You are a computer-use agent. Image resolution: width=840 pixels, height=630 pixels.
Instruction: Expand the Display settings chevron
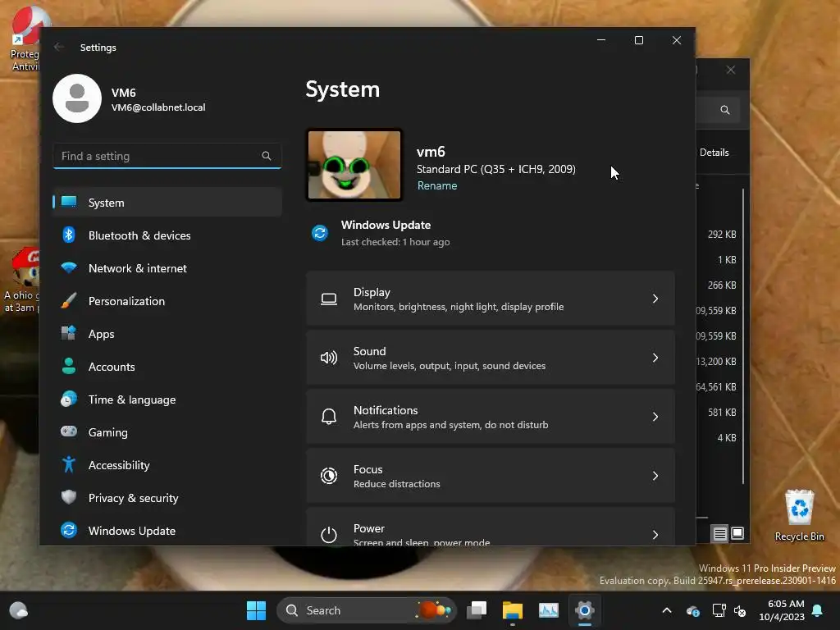(x=655, y=299)
